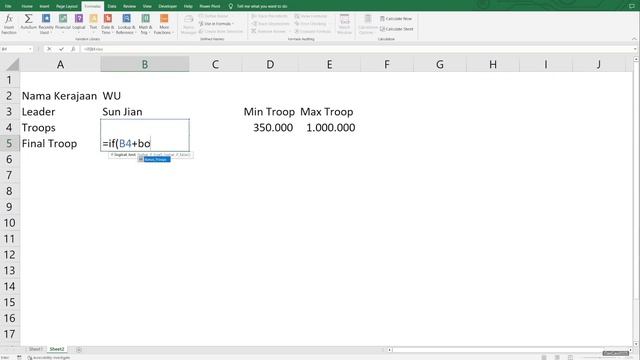Open the More Functions menu
This screenshot has height=360, width=640.
click(x=164, y=24)
